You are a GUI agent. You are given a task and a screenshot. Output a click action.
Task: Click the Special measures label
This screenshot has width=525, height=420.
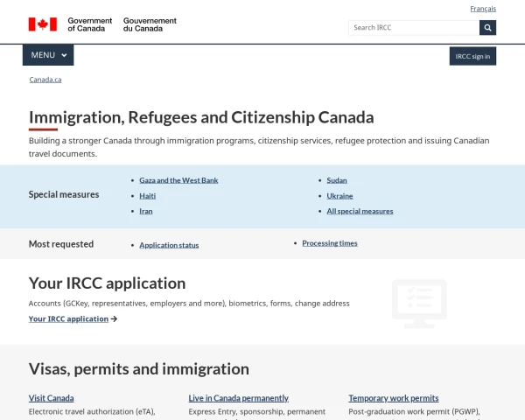[x=64, y=194]
